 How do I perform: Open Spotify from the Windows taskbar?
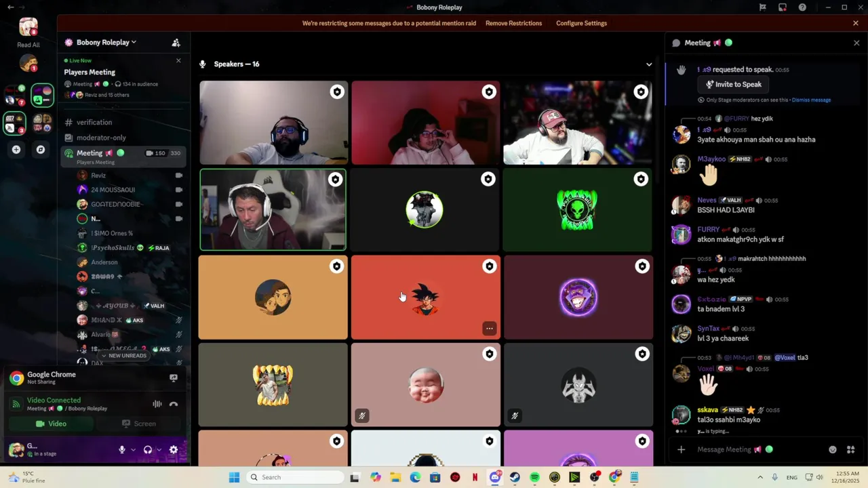tap(534, 477)
